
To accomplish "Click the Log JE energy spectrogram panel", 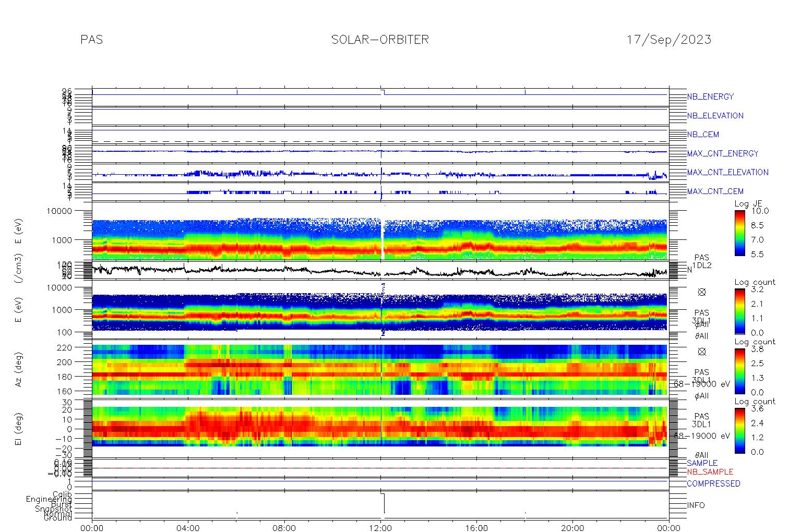I will (x=380, y=240).
